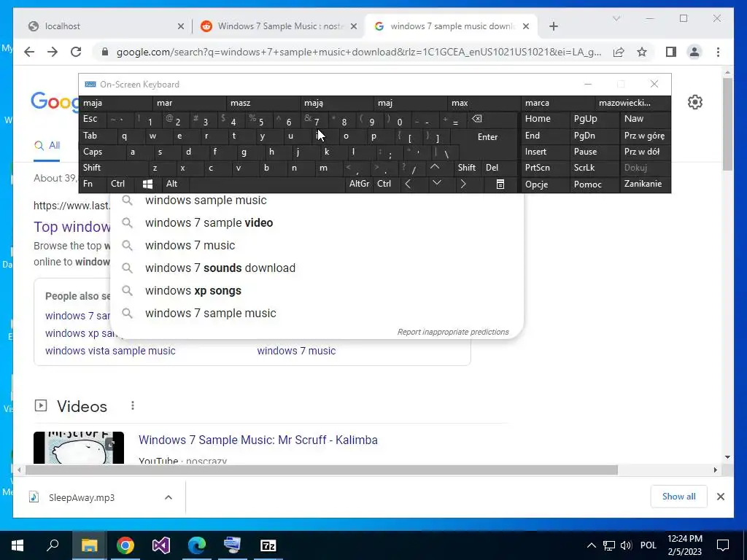This screenshot has width=747, height=560.
Task: Click the vertical page scrollbar
Action: coord(727,124)
